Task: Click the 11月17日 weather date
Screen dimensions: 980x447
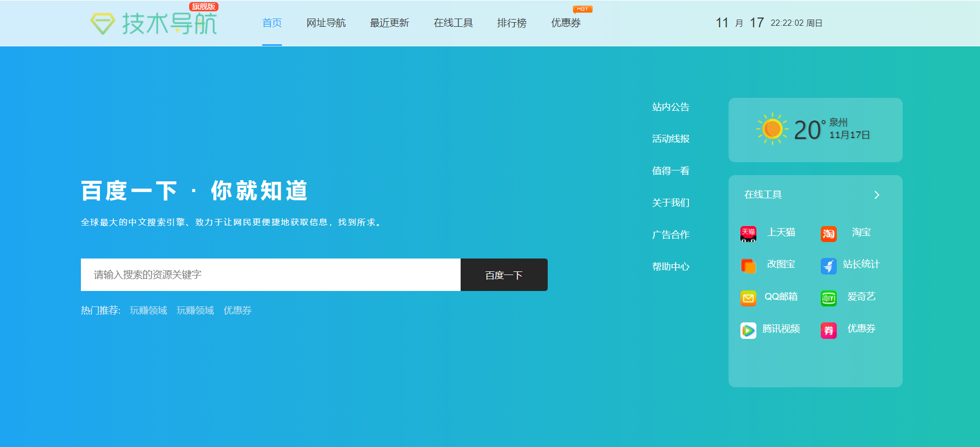Action: click(850, 135)
